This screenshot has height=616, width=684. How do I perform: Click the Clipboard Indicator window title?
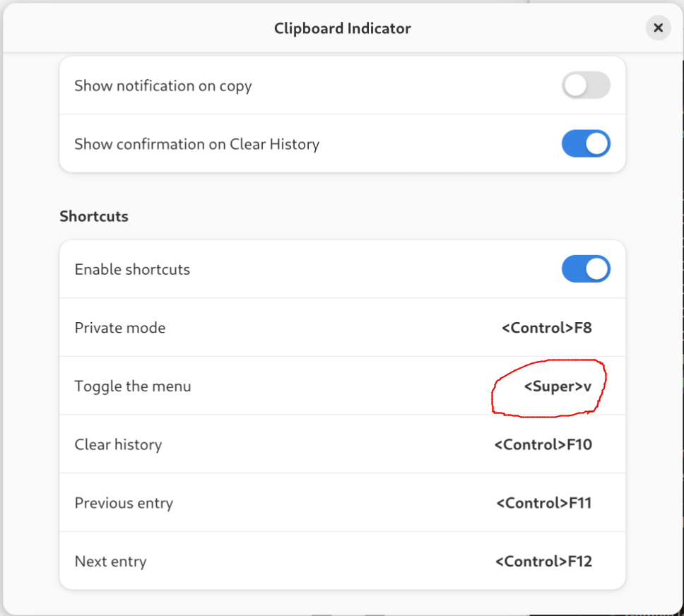343,28
